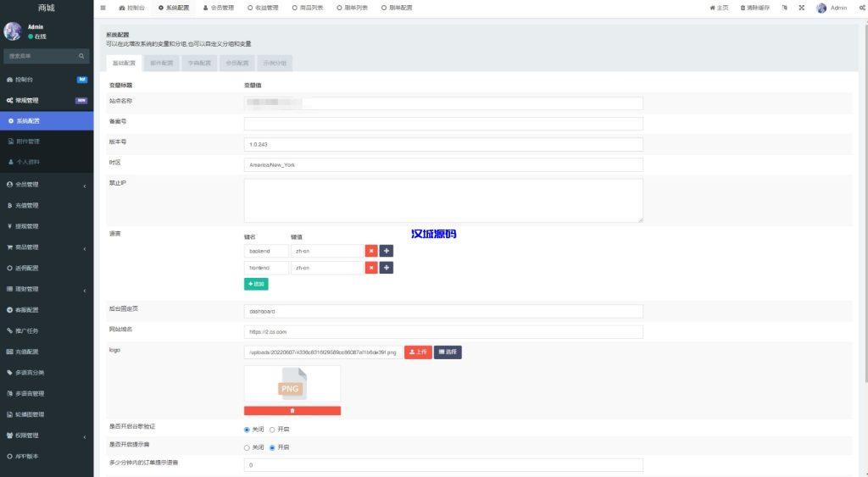Select 开启 radio for 是否开启谷歌验证
Screen dimensions: 868x477
coord(272,430)
